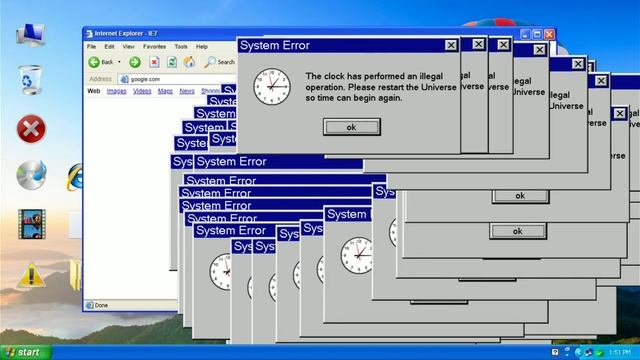
Task: Click the question mark help tray icon
Action: pos(555,352)
